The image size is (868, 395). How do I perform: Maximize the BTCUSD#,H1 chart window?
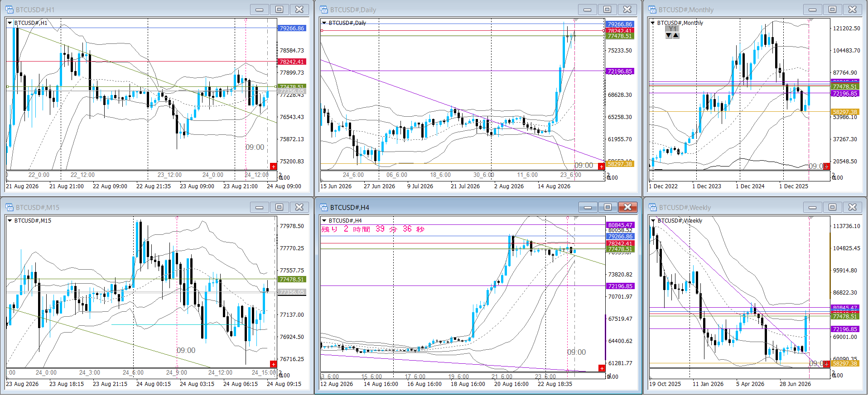point(280,10)
